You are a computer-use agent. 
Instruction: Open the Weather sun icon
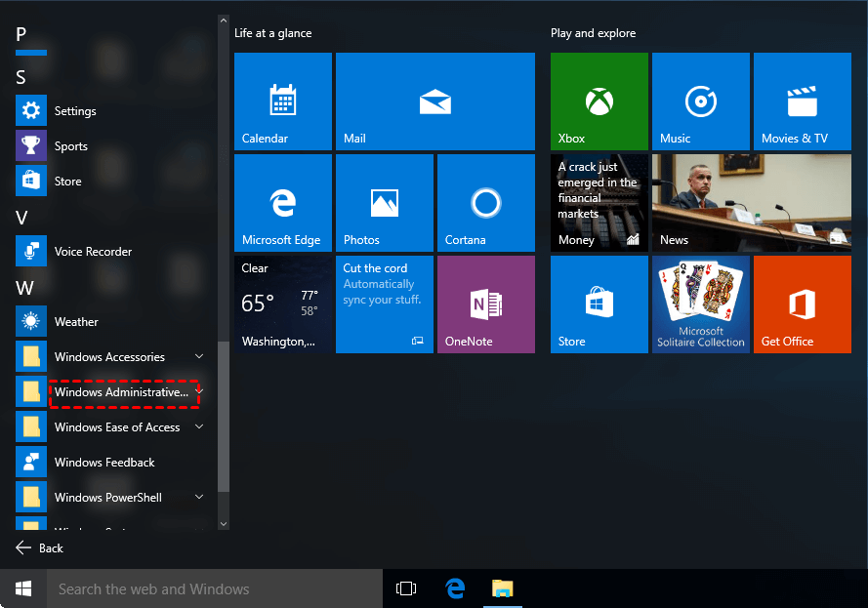point(31,321)
